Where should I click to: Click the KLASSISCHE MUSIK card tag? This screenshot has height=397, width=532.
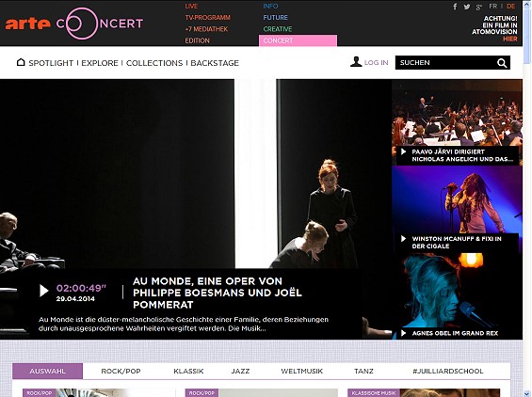pos(374,393)
